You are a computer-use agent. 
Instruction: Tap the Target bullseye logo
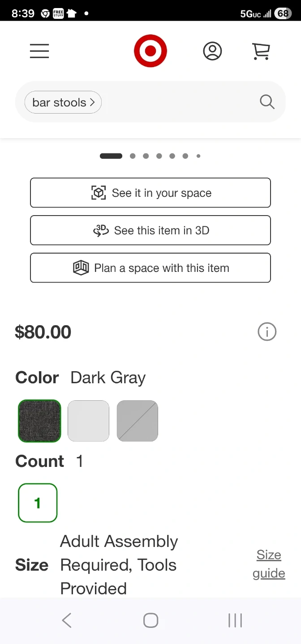point(150,51)
